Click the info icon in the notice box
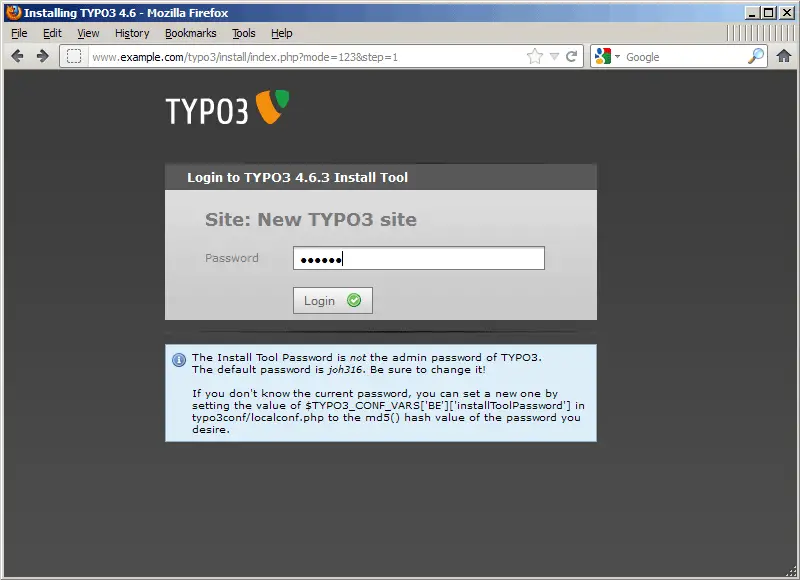Screen dimensions: 800x580 coord(179,360)
